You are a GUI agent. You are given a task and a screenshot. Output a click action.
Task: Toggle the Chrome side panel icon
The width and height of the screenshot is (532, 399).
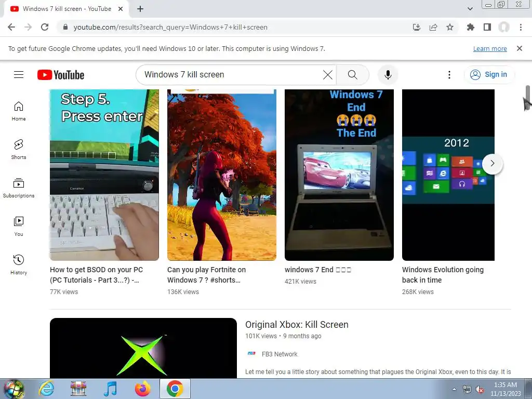click(487, 27)
